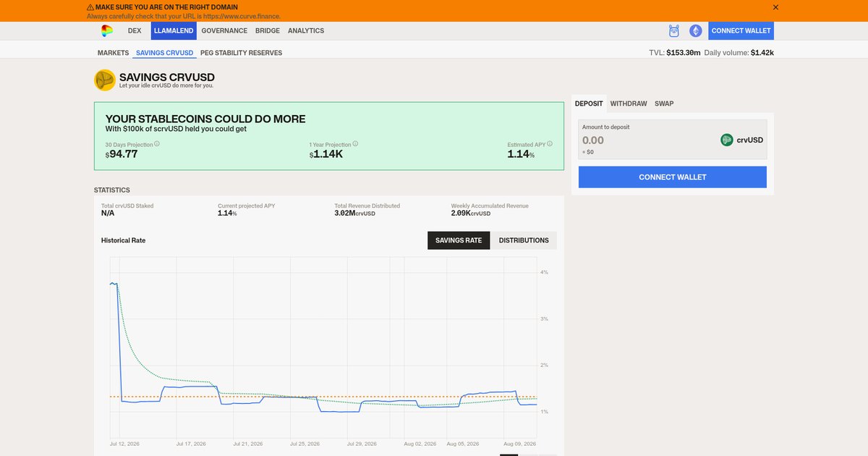Click the Current projected APY 1.14% value
The image size is (868, 456).
point(228,214)
